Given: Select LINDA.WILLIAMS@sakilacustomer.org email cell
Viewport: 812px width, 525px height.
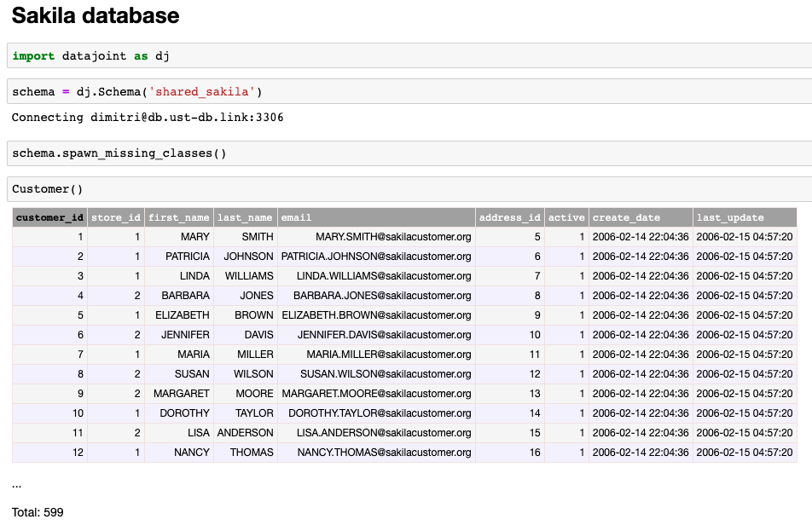Looking at the screenshot, I should coord(376,276).
